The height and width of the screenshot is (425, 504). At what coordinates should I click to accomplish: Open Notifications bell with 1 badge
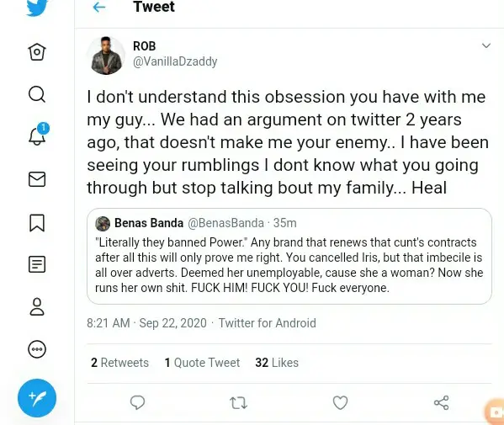click(38, 135)
